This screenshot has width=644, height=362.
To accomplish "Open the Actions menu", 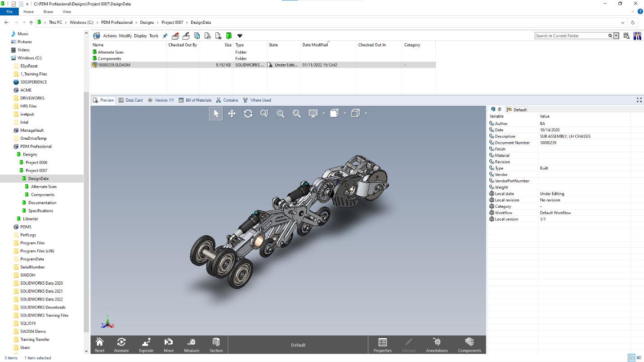I will pos(110,36).
